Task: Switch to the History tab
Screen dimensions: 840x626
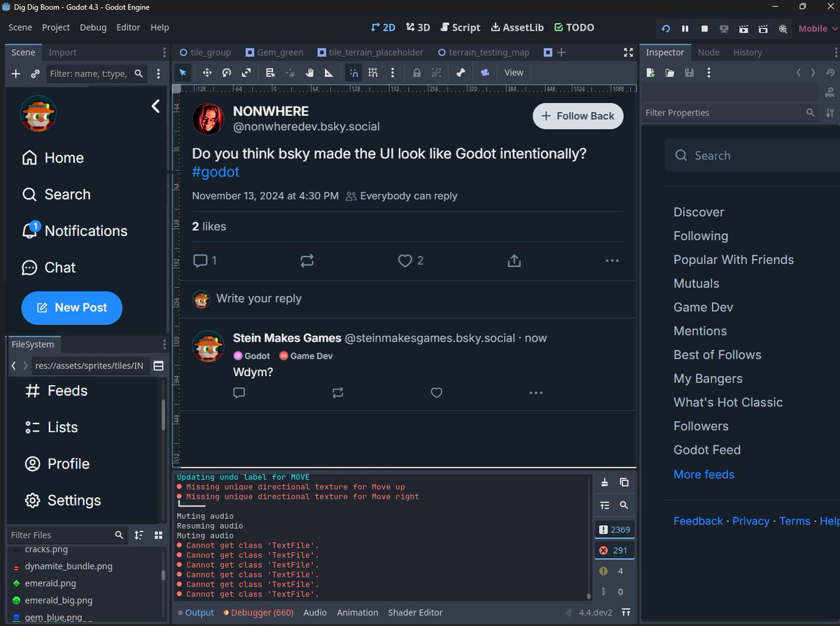Action: (x=748, y=53)
